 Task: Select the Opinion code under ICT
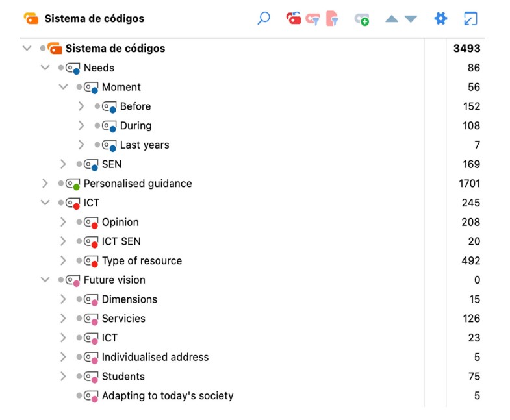[120, 222]
